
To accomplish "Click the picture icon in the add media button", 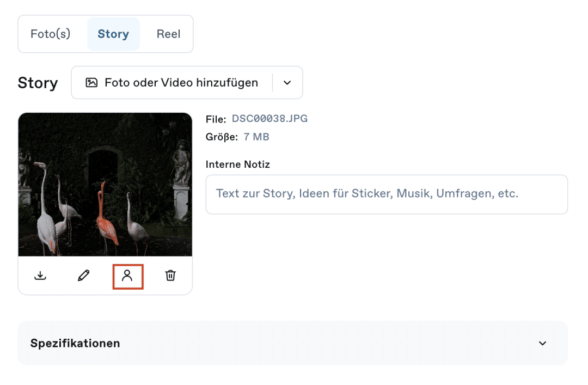I will [x=91, y=83].
